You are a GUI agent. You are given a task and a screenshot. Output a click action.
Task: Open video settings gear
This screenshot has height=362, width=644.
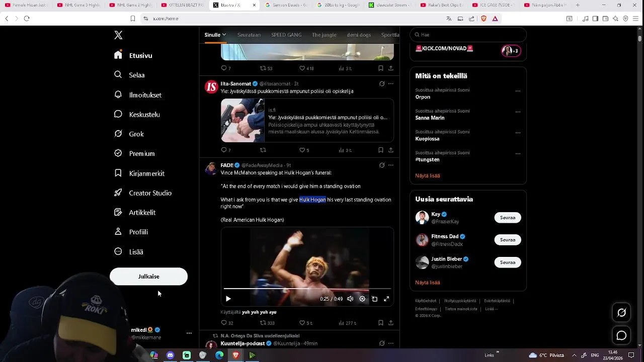click(362, 299)
